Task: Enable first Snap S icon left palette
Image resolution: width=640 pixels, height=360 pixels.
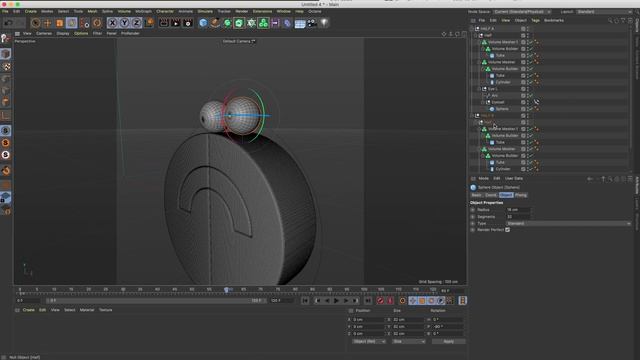Action: click(x=6, y=131)
